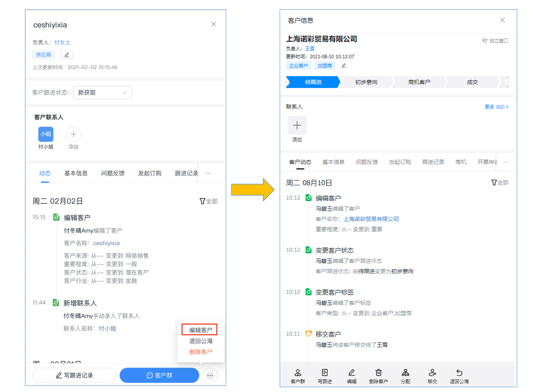Open the 全部 filter in left panel
The width and height of the screenshot is (533, 392).
tap(209, 201)
